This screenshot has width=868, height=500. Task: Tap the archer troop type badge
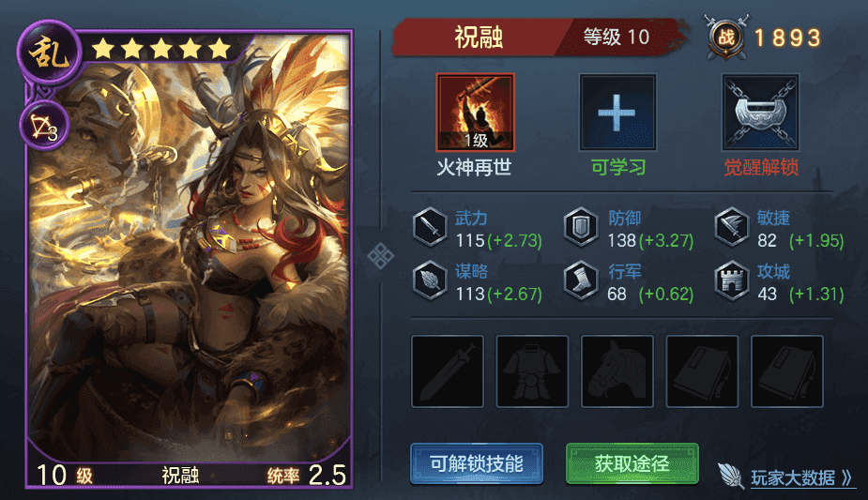(x=44, y=127)
